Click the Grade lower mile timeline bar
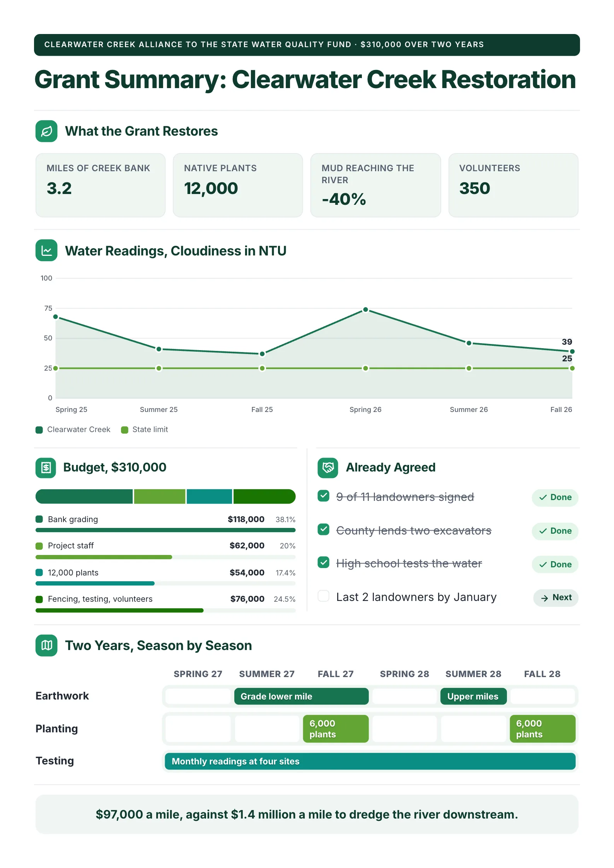This screenshot has width=614, height=868. click(x=301, y=696)
